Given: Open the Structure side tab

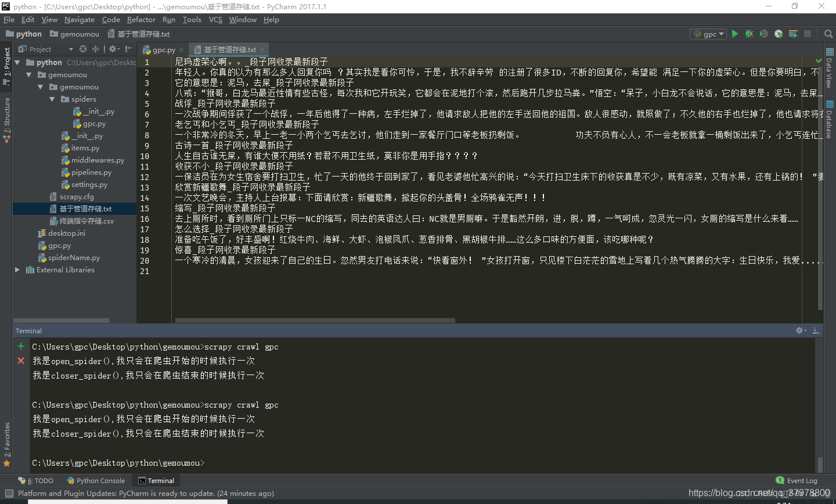Looking at the screenshot, I should pyautogui.click(x=7, y=120).
